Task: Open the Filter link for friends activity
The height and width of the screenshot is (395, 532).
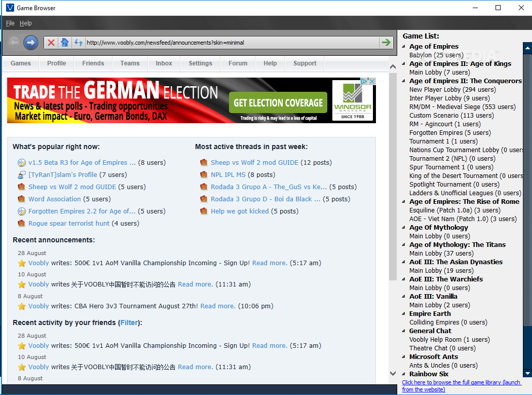Action: pos(129,322)
